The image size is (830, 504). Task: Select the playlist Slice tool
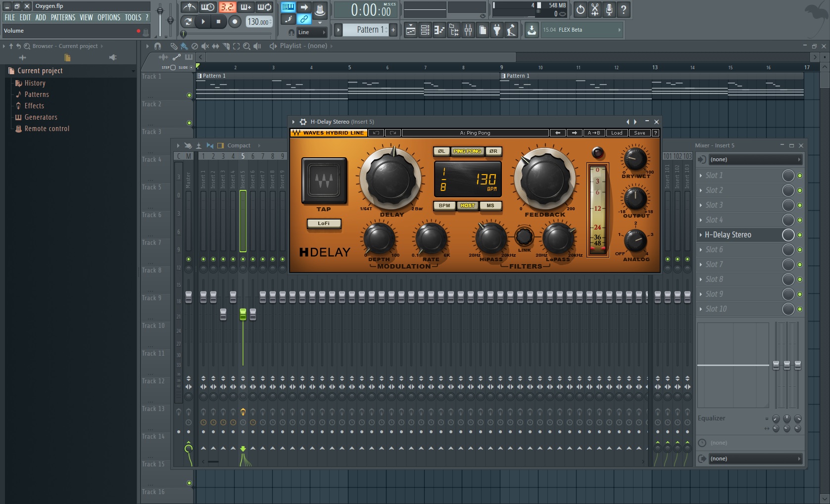pos(226,46)
